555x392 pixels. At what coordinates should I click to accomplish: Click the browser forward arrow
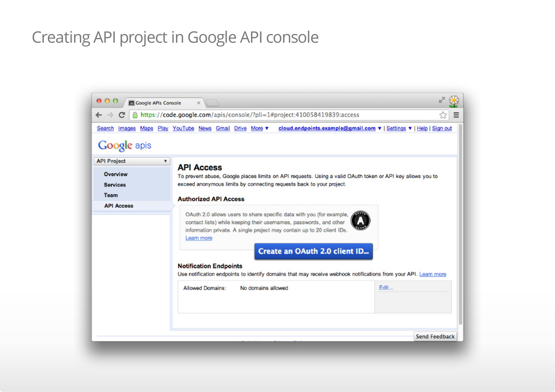pyautogui.click(x=111, y=115)
